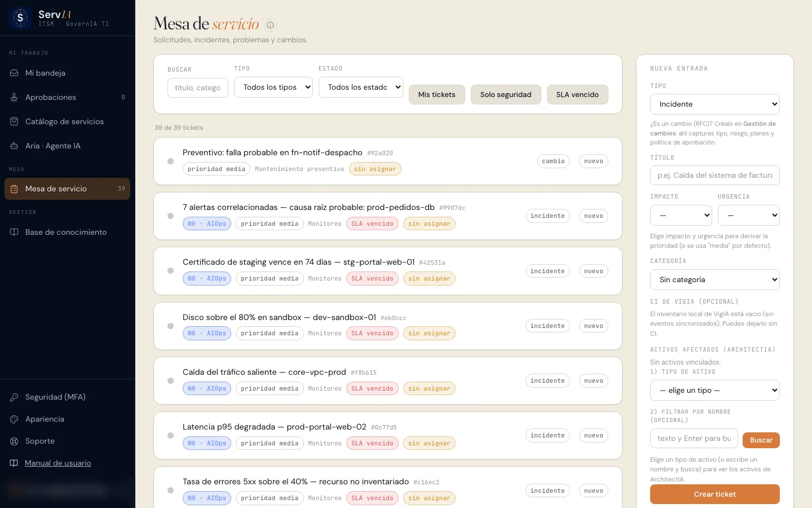Open the Impacto dropdown
812x508 pixels.
681,215
